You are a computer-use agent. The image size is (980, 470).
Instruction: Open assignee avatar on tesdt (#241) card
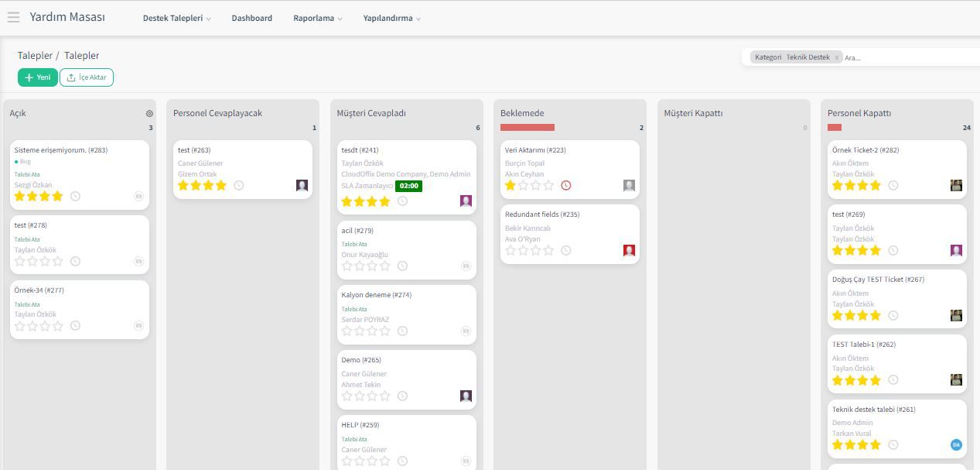[466, 201]
